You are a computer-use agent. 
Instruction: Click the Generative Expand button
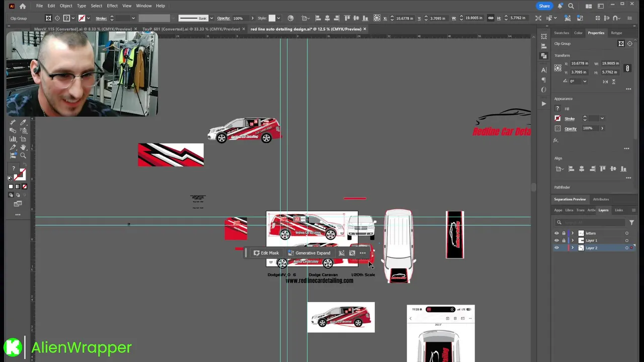pos(309,253)
